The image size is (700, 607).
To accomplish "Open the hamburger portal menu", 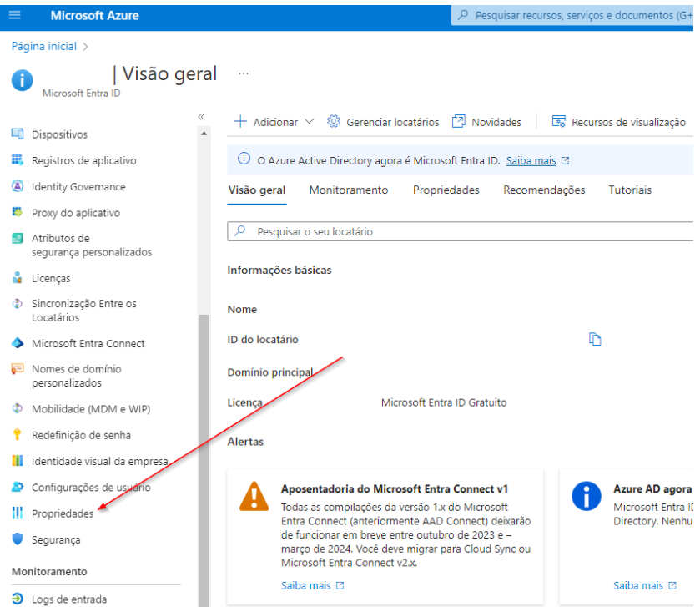I will pos(15,15).
